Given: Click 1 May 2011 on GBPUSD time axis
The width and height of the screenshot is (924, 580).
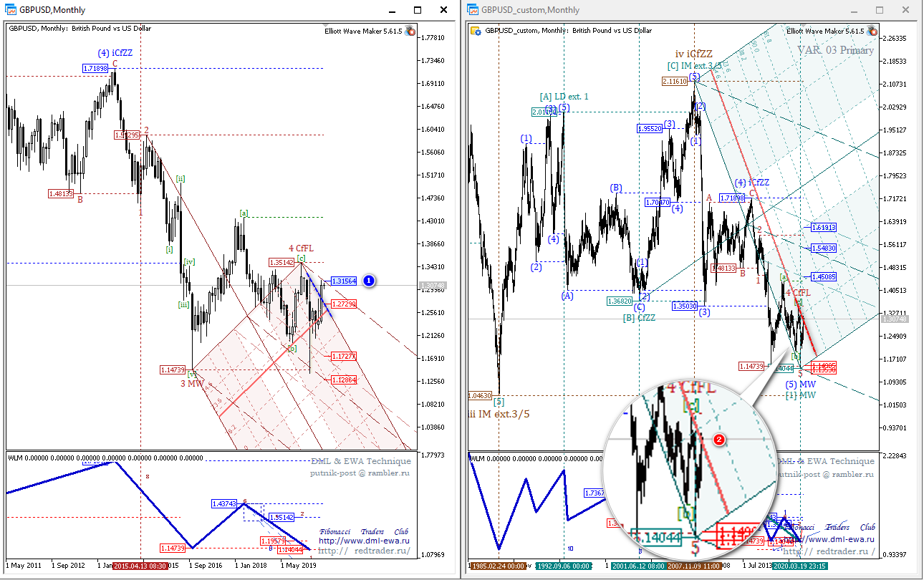Looking at the screenshot, I should [24, 566].
